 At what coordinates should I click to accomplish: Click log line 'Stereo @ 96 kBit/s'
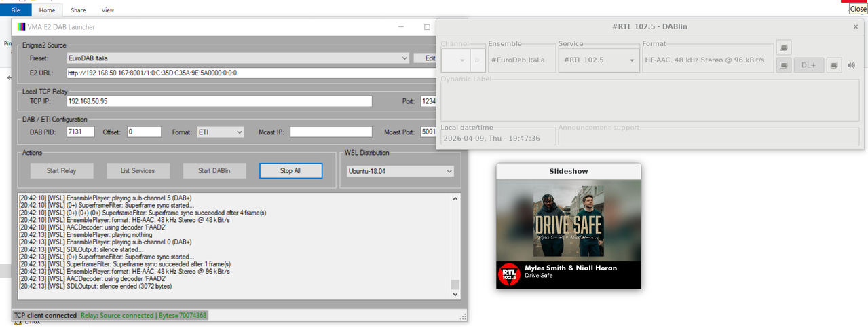coord(125,271)
